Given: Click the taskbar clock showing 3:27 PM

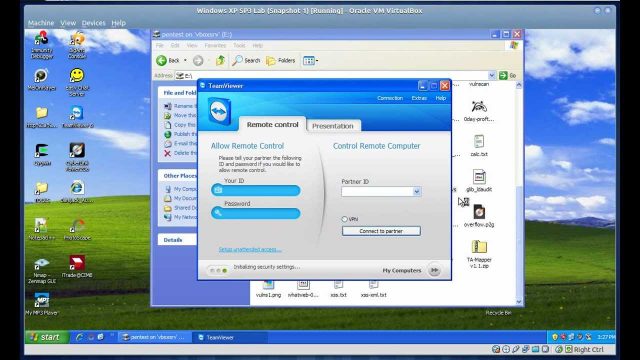Looking at the screenshot, I should 605,337.
